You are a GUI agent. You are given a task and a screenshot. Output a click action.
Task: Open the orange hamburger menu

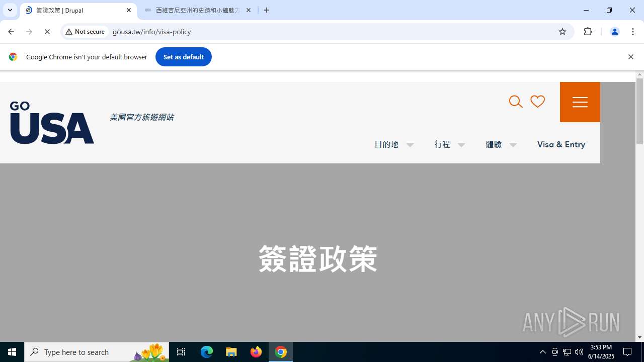coord(580,102)
